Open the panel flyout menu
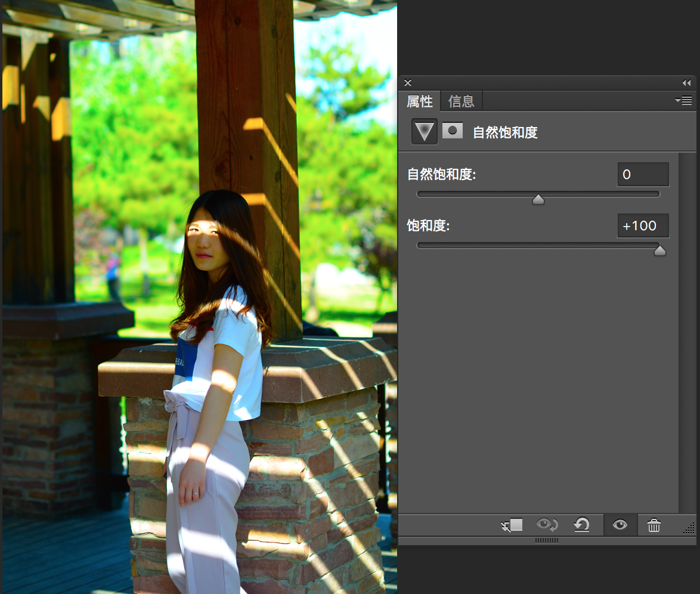 (x=683, y=100)
